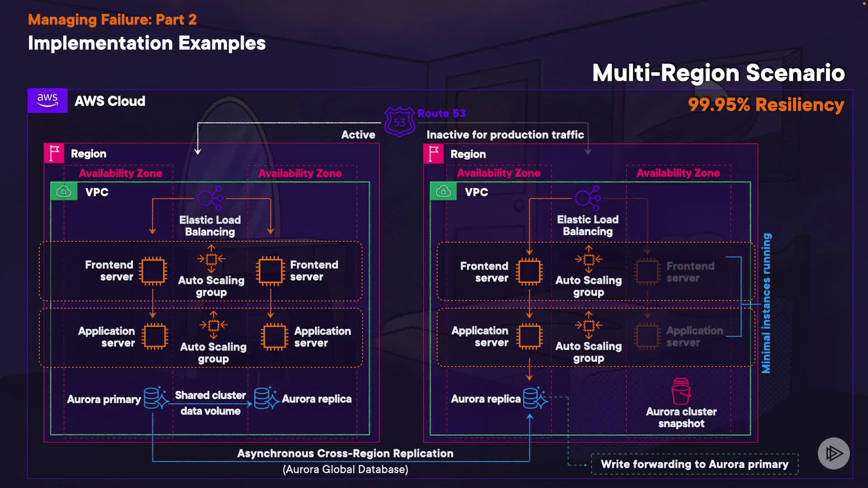Click the left region's Elastic Load Balancing icon
The image size is (868, 488).
click(210, 198)
